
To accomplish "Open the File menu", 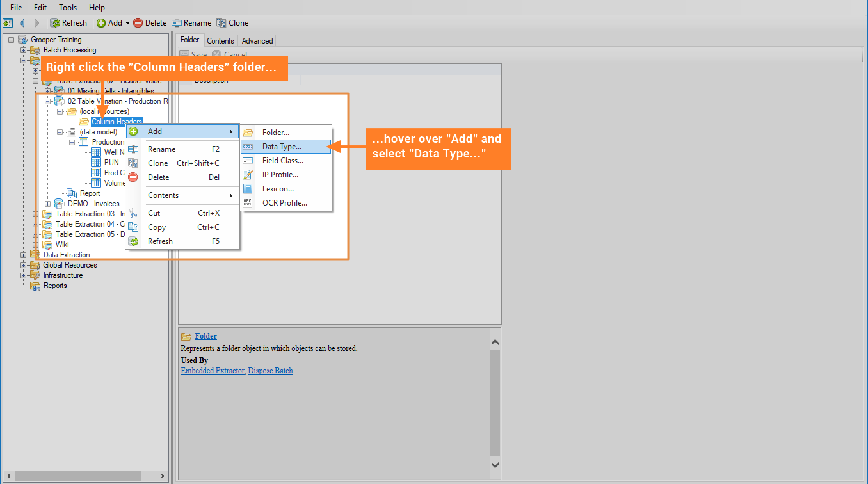I will (16, 8).
